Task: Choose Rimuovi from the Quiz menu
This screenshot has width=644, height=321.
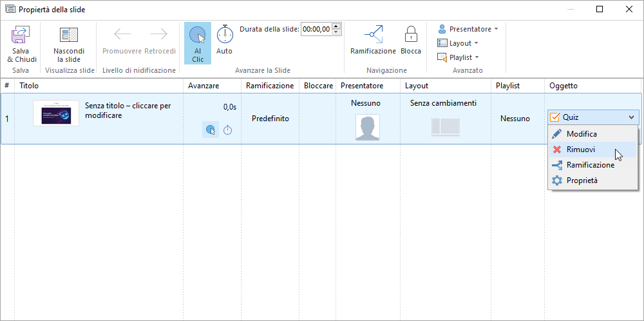Action: pos(581,150)
